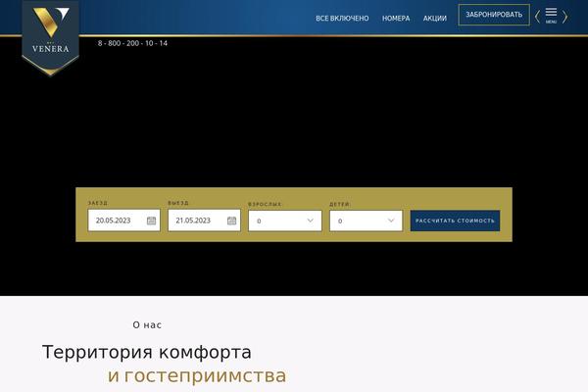Expand the adults count dropdown
The height and width of the screenshot is (392, 588).
pyautogui.click(x=285, y=220)
